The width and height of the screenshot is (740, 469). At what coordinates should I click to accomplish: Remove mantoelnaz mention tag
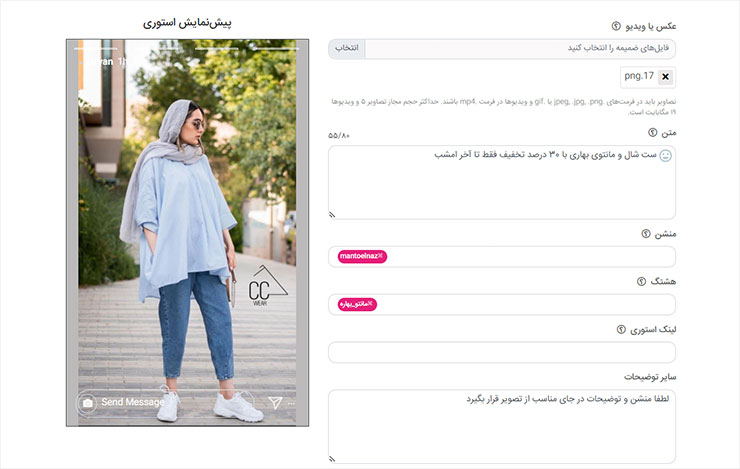coord(380,256)
